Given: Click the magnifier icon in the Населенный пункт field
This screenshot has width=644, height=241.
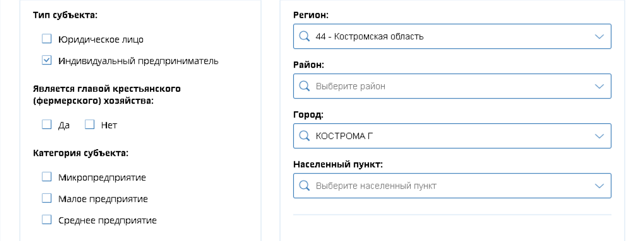Looking at the screenshot, I should click(304, 186).
